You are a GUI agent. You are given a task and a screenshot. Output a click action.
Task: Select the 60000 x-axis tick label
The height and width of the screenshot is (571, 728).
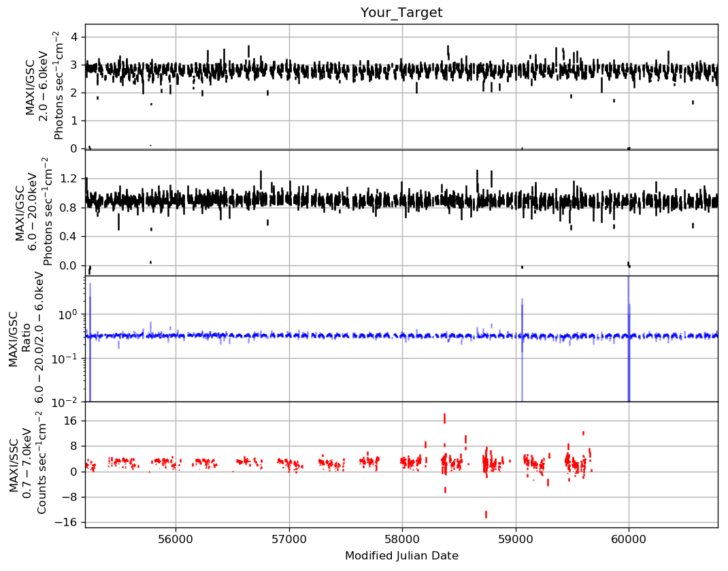629,539
